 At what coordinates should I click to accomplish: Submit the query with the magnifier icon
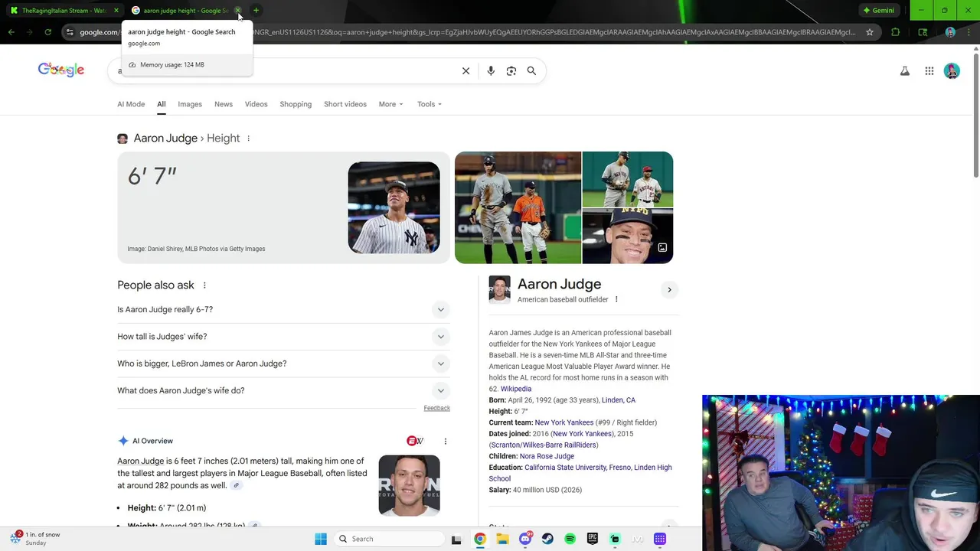tap(531, 71)
